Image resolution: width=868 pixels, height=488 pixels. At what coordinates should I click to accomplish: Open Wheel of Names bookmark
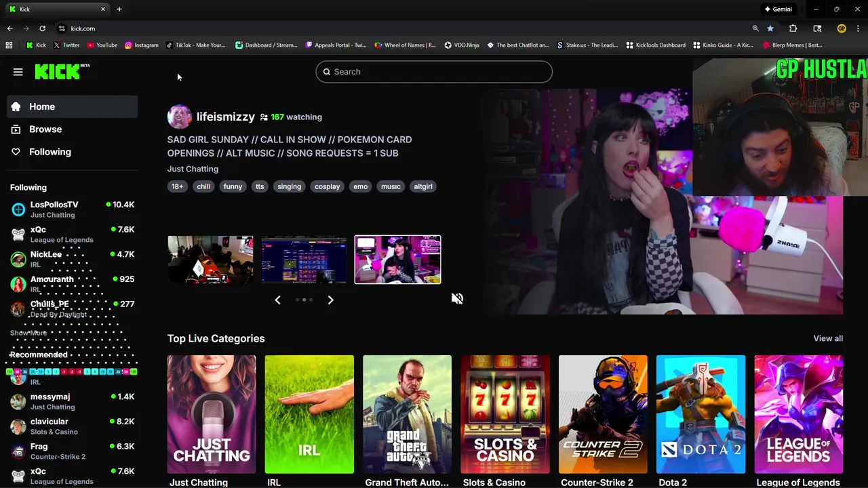click(x=406, y=45)
